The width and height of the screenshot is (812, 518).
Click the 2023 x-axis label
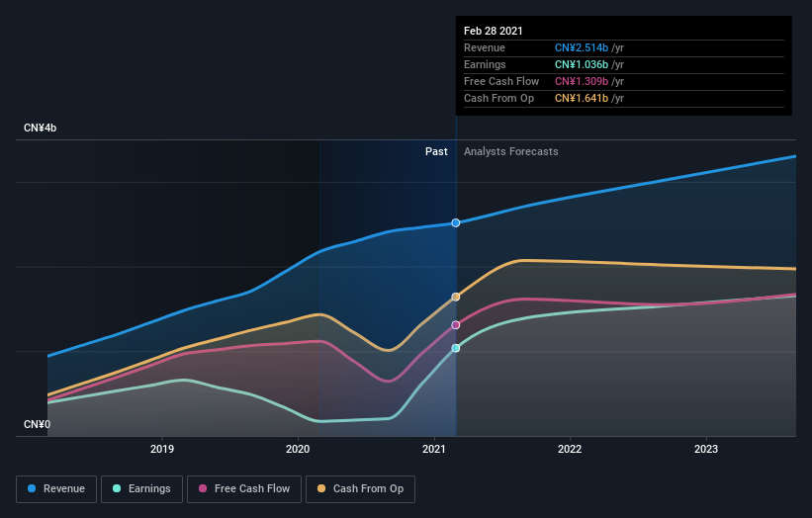click(x=706, y=449)
